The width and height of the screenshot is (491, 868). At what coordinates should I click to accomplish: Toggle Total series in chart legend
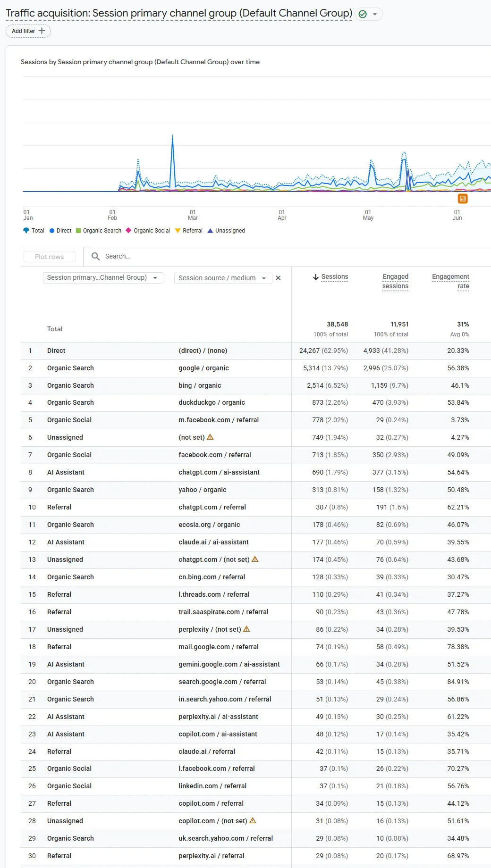click(x=34, y=231)
